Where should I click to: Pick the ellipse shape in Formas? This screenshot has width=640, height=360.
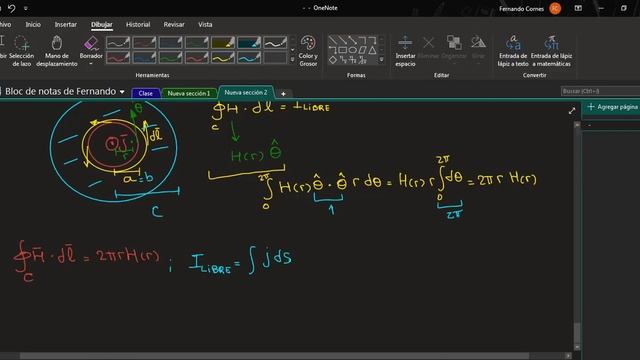[x=353, y=50]
